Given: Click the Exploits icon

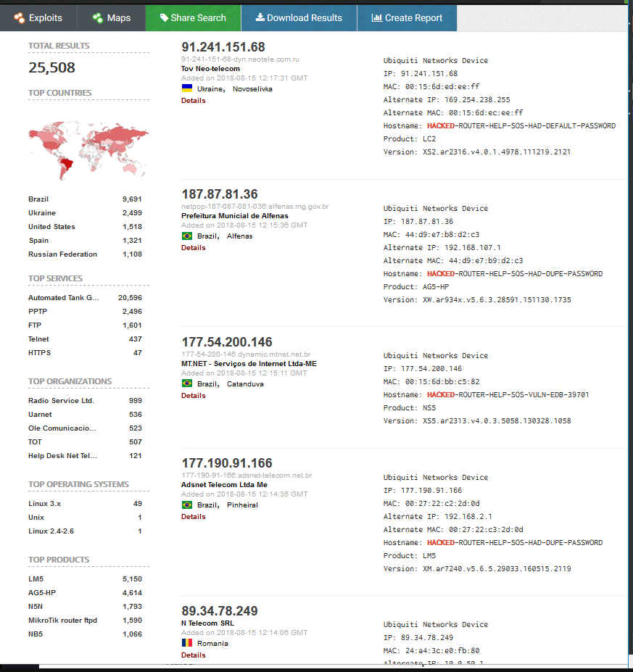Looking at the screenshot, I should point(20,18).
